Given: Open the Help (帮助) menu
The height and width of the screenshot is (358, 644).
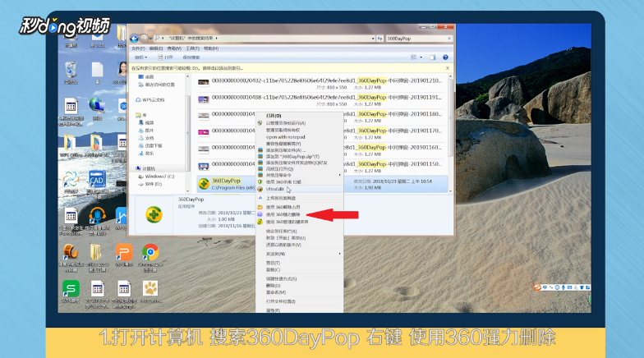Looking at the screenshot, I should 211,48.
